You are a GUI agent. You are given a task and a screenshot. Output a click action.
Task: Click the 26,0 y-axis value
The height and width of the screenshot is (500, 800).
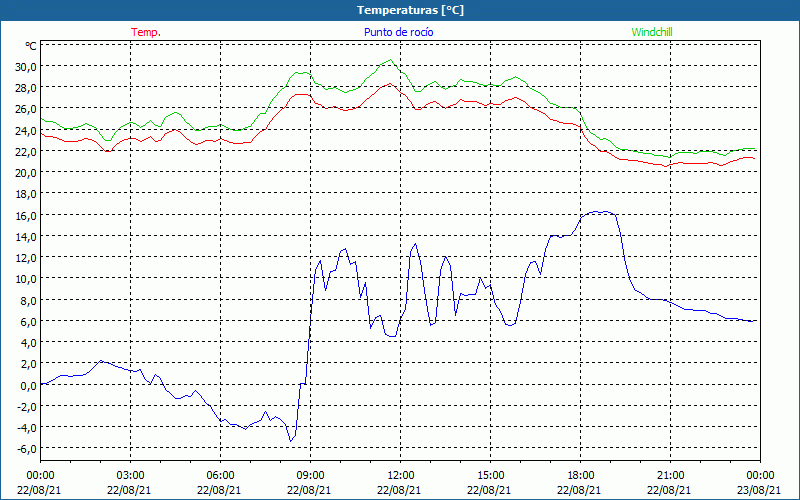pyautogui.click(x=27, y=109)
